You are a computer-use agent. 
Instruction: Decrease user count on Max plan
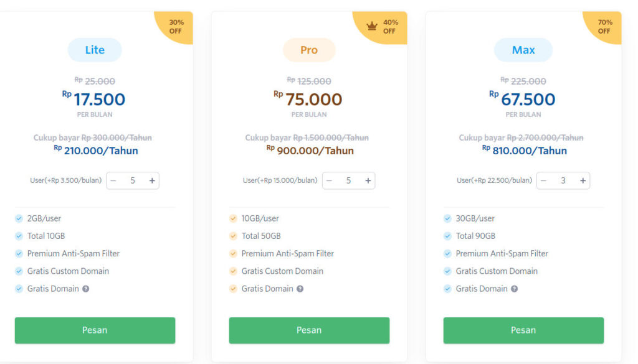pos(544,180)
